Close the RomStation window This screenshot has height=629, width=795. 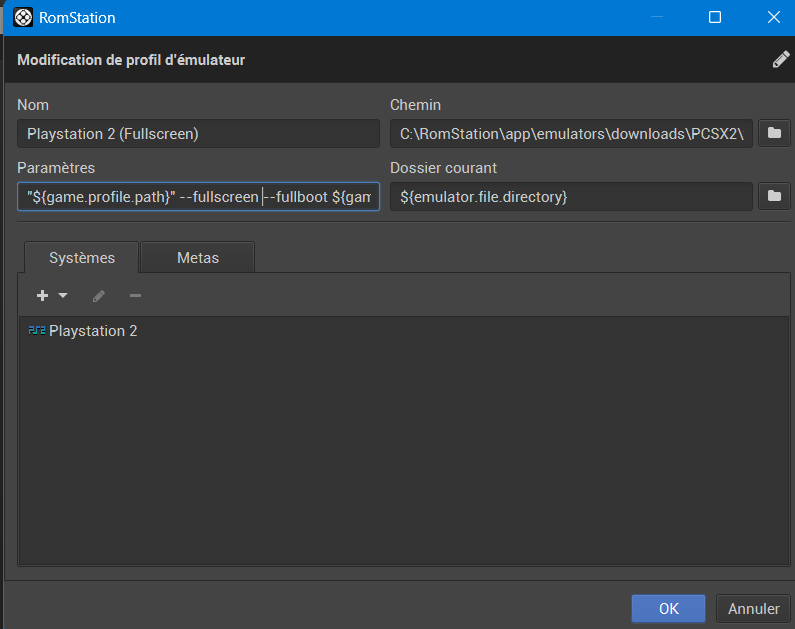click(773, 17)
